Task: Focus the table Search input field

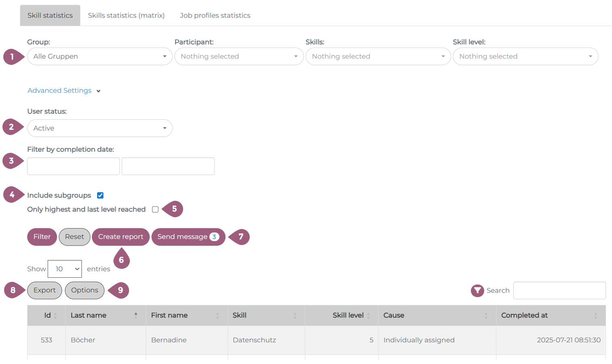Action: 559,290
